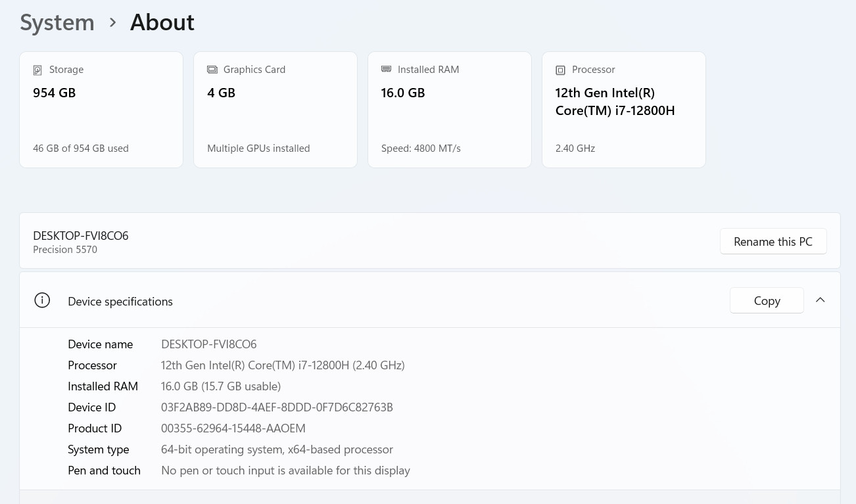This screenshot has width=856, height=504.
Task: Click the Processor chip icon
Action: pyautogui.click(x=560, y=70)
